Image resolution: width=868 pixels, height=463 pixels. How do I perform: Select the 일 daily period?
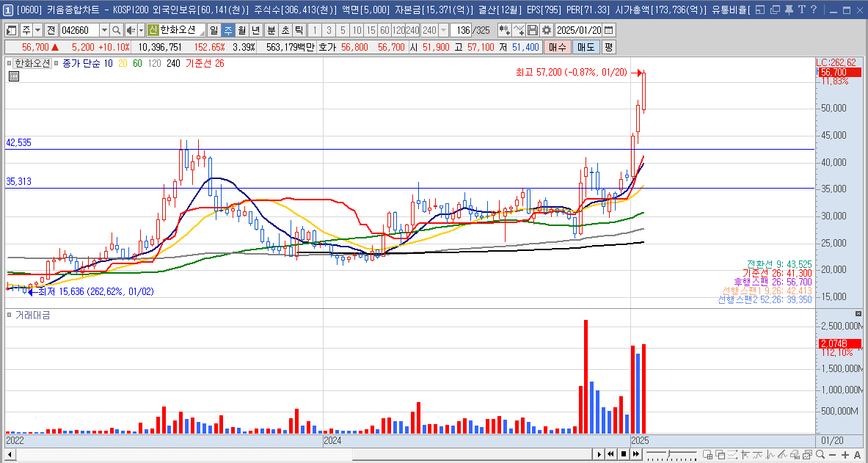pyautogui.click(x=214, y=31)
